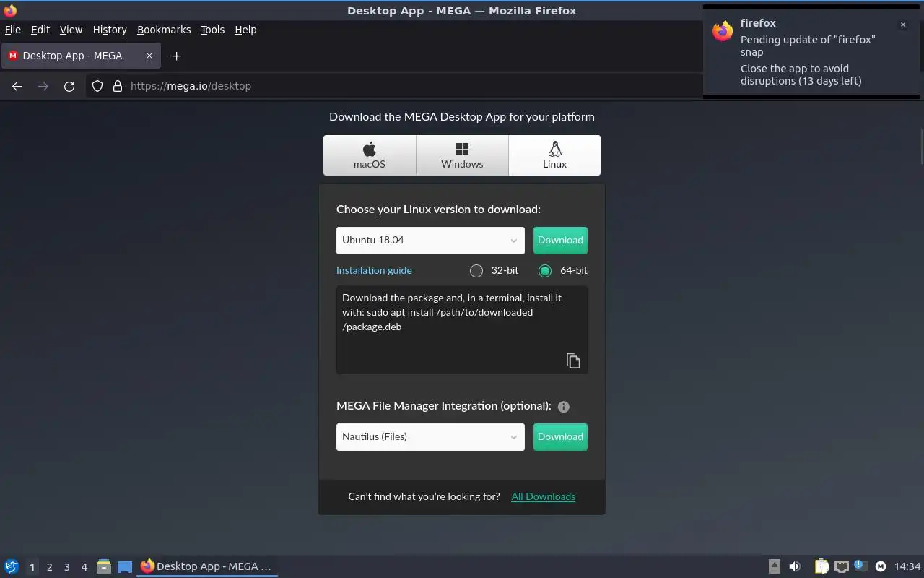The image size is (924, 578).
Task: Select the Linux platform tab
Action: coord(554,155)
